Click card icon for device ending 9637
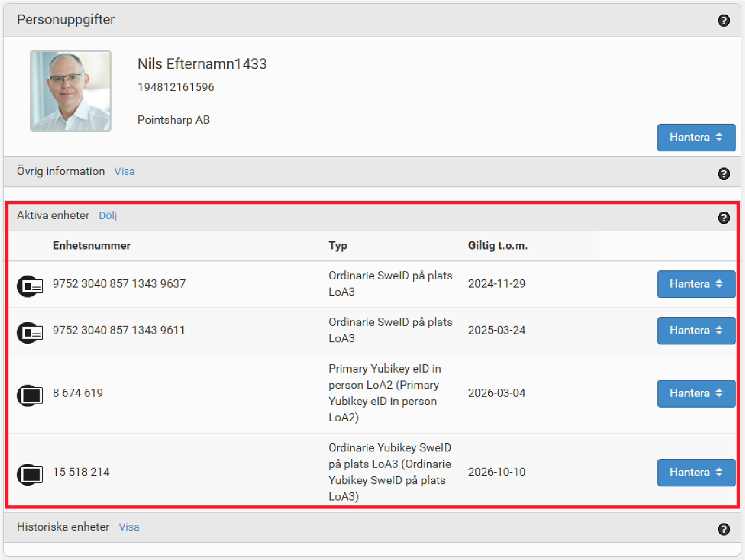The image size is (745, 560). click(x=30, y=286)
